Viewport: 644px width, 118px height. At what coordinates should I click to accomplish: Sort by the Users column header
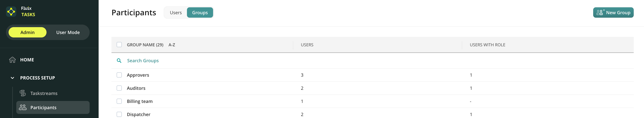pyautogui.click(x=307, y=45)
